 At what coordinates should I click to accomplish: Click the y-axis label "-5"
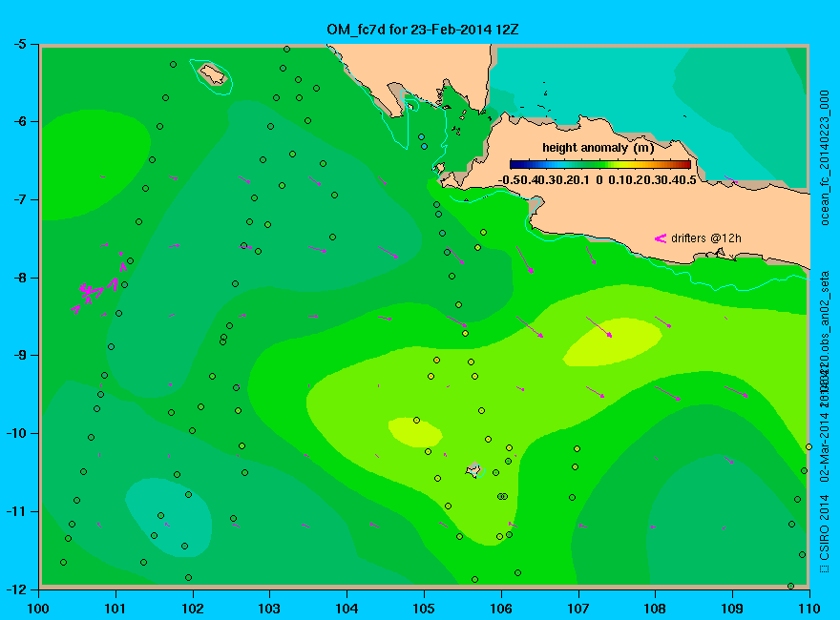tap(18, 44)
